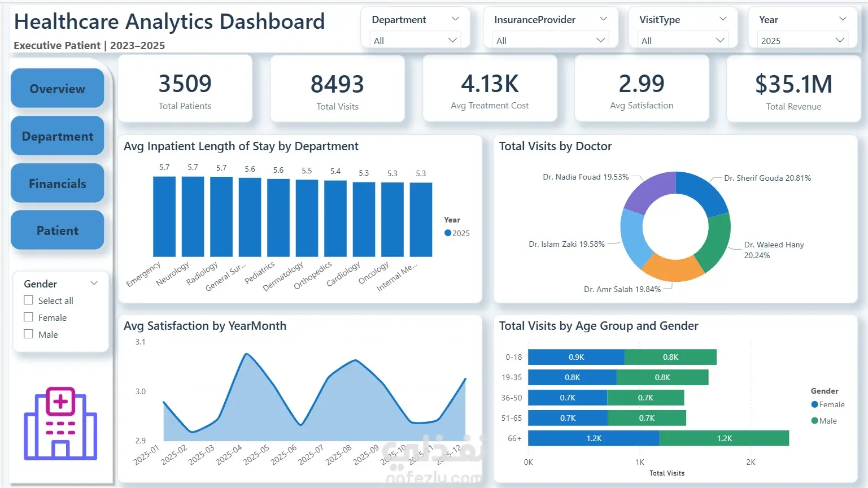The image size is (868, 488).
Task: Select the Orthopedics department bar
Action: click(335, 219)
